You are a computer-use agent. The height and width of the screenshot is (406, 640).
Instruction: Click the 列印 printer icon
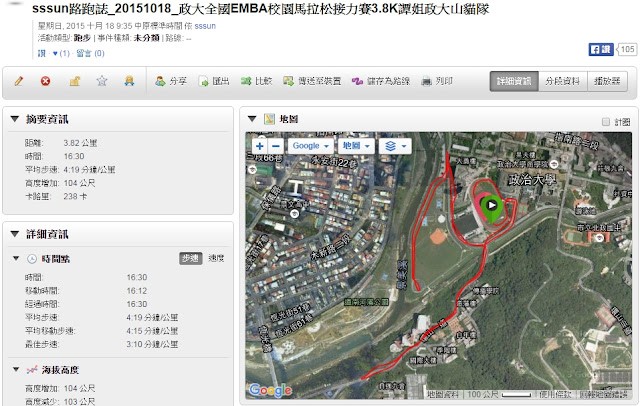pyautogui.click(x=426, y=81)
